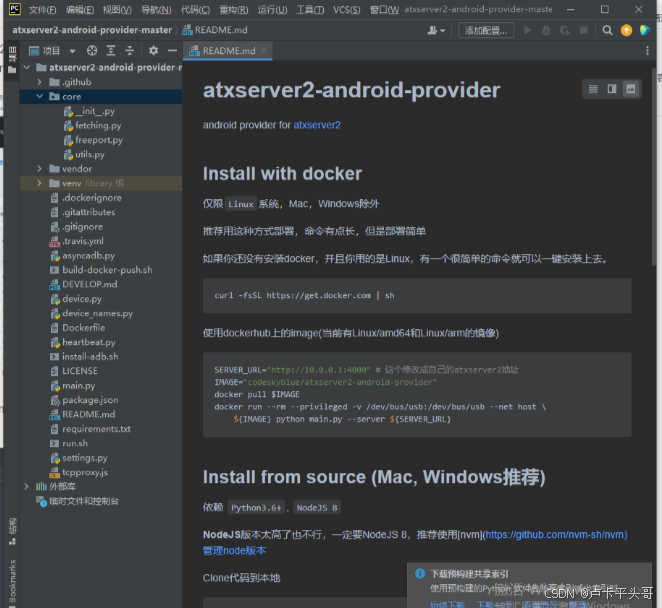Screen dimensions: 662x608
Task: Select device_names.py file
Action: [x=91, y=313]
